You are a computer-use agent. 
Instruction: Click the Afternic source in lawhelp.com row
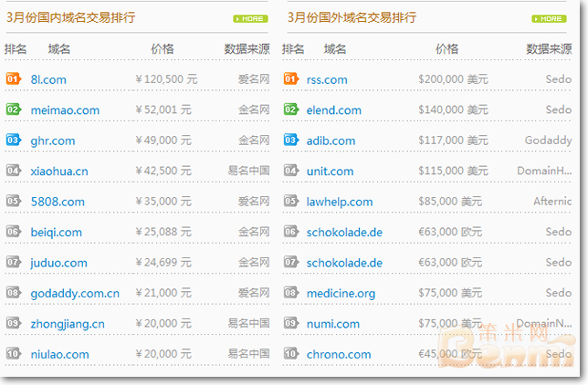[552, 202]
